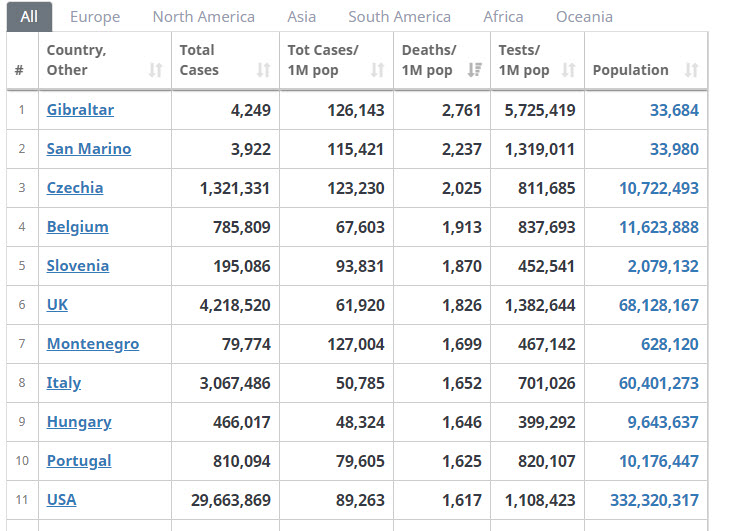Select USA tests per million 1,108,423
Viewport: 730px width, 531px height.
coord(540,500)
